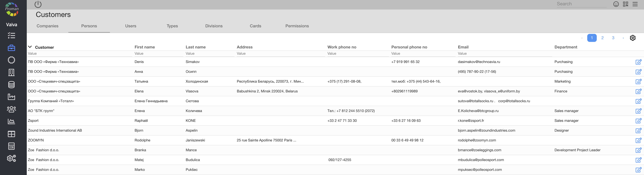Open table settings gear icon
644x175 pixels.
[x=633, y=38]
